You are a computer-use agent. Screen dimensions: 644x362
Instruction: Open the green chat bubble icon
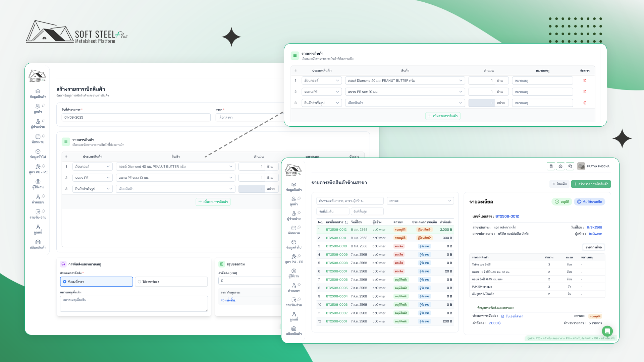[607, 331]
